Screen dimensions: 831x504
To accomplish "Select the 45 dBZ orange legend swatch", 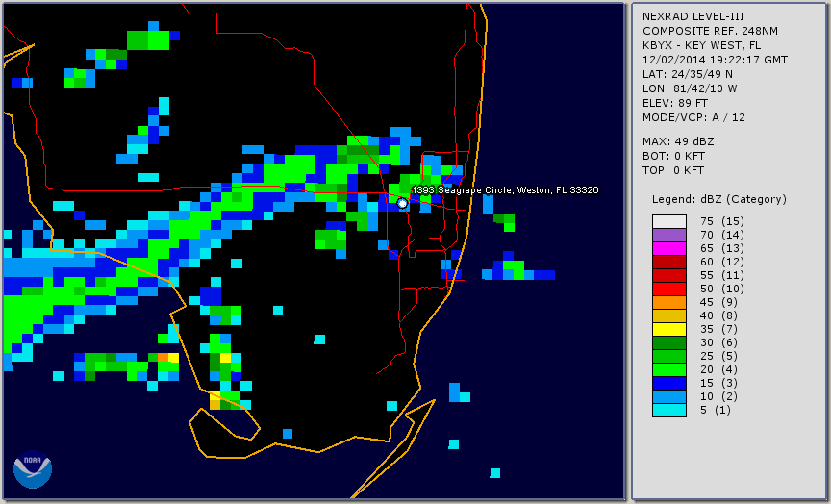I will 668,303.
